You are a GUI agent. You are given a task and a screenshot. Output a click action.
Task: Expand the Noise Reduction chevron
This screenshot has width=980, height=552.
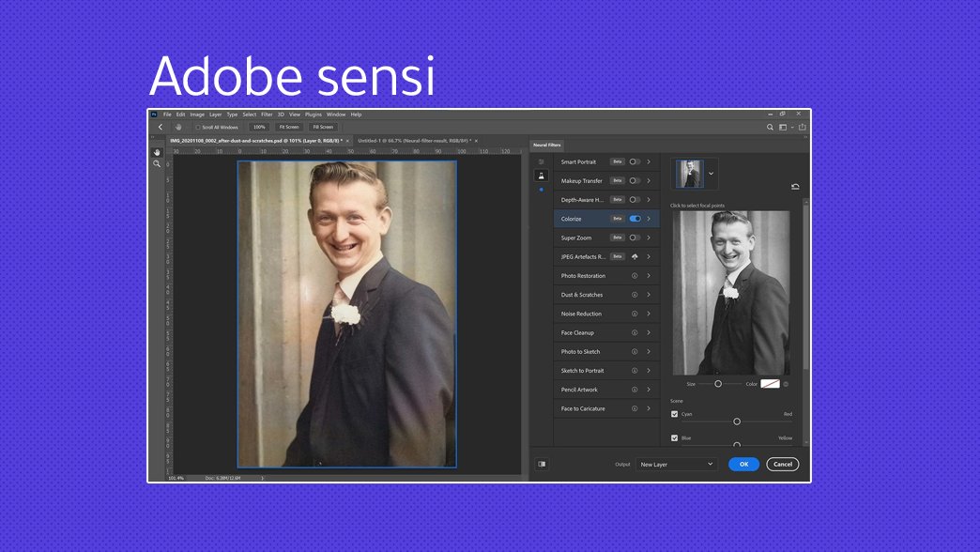[x=649, y=314]
